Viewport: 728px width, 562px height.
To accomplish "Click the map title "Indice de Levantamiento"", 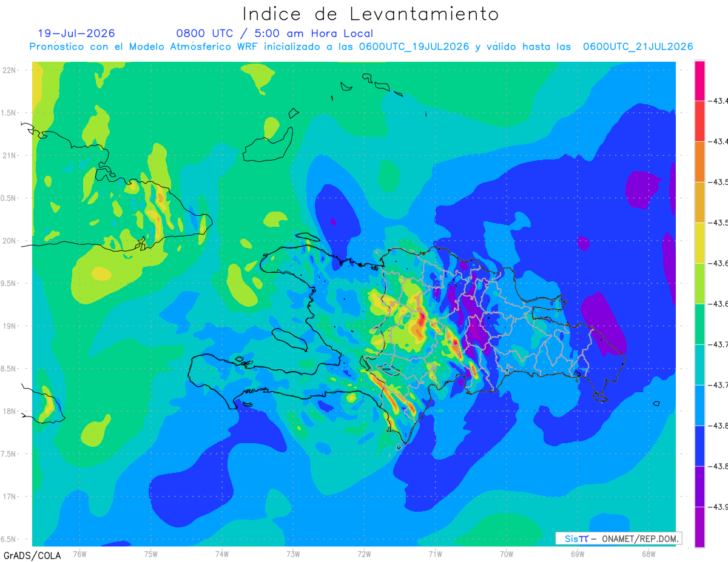I will click(371, 13).
